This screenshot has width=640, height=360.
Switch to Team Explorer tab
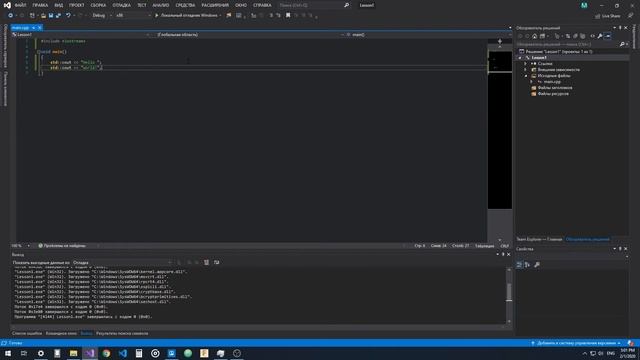[x=539, y=239]
